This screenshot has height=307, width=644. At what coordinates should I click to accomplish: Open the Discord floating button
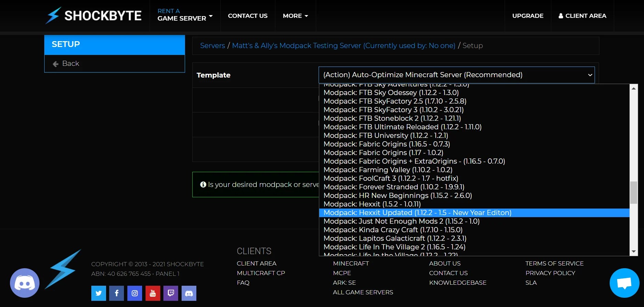[x=25, y=283]
